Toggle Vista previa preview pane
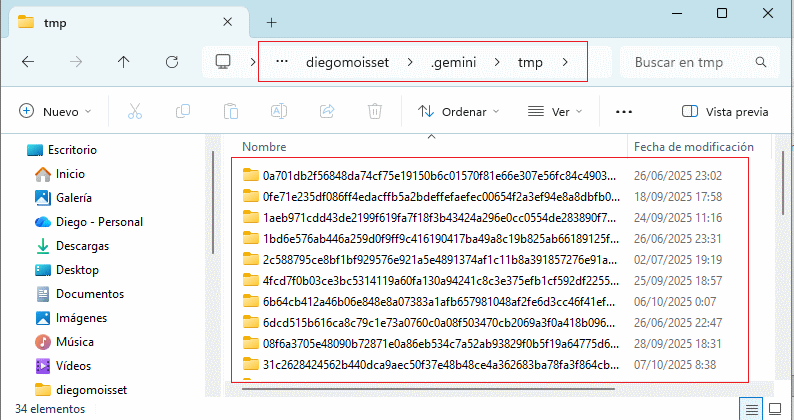This screenshot has width=794, height=420. click(725, 111)
